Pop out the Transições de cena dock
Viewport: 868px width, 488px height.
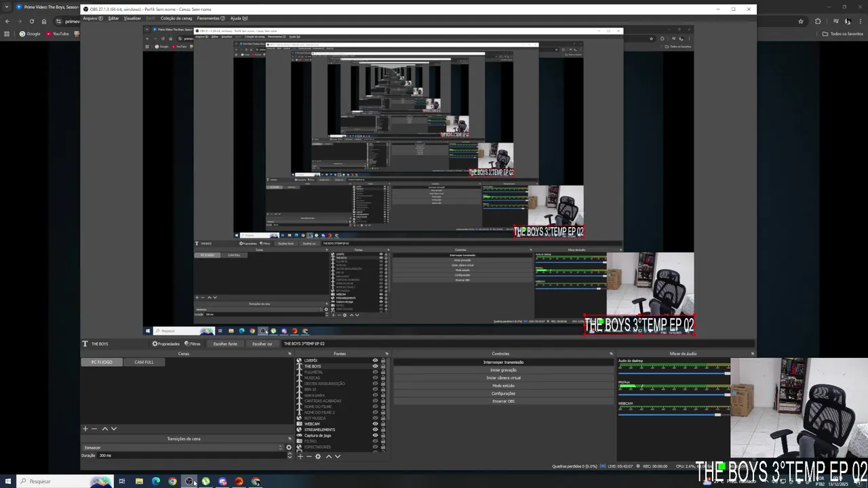[290, 439]
